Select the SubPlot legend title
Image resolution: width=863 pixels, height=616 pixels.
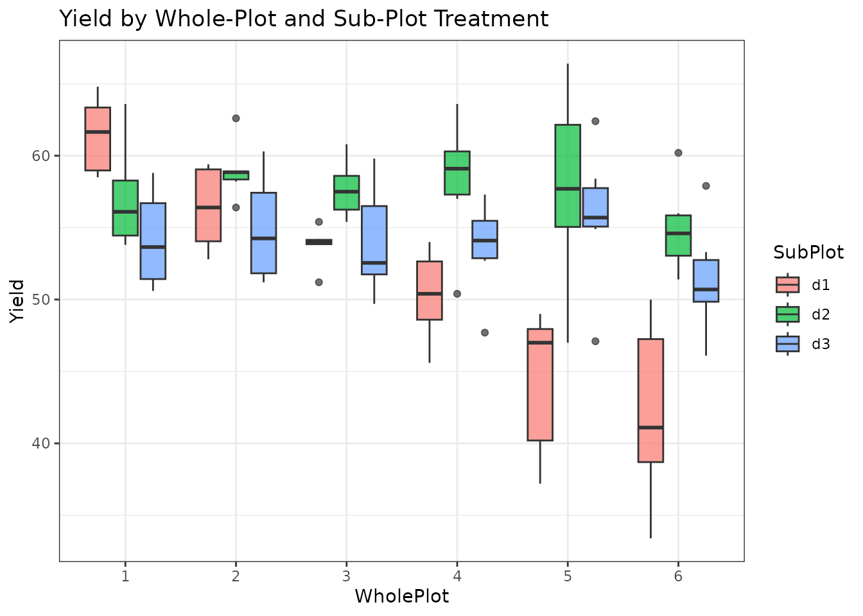808,253
